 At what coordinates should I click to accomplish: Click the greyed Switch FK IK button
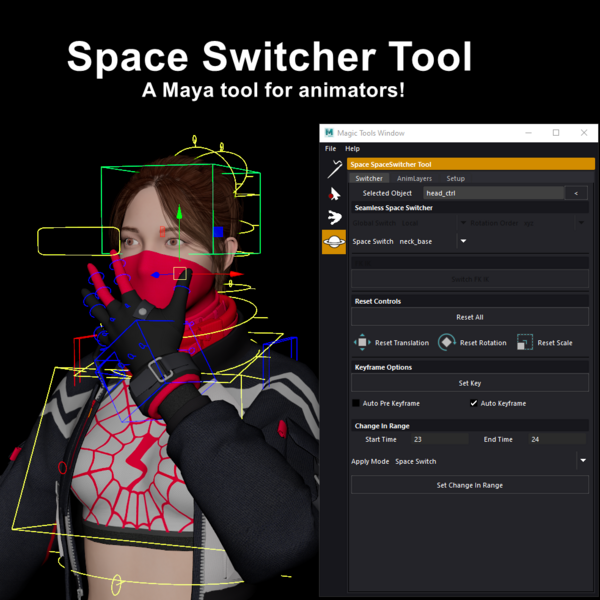(x=470, y=279)
